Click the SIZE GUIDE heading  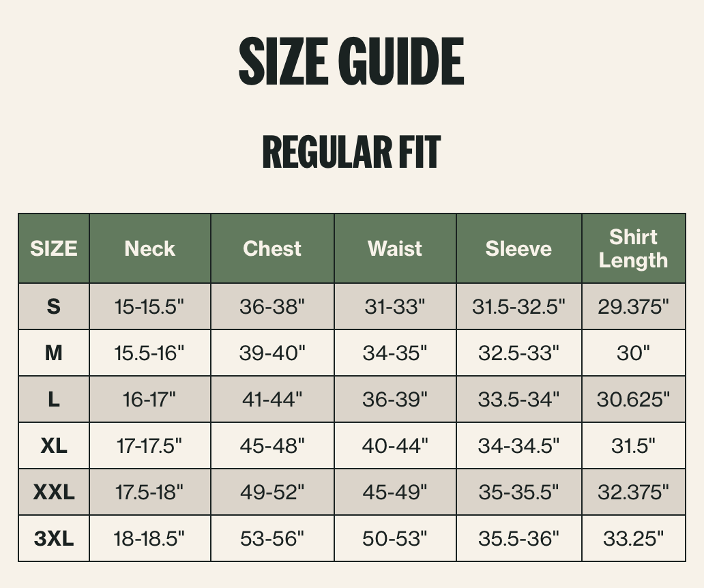click(351, 61)
